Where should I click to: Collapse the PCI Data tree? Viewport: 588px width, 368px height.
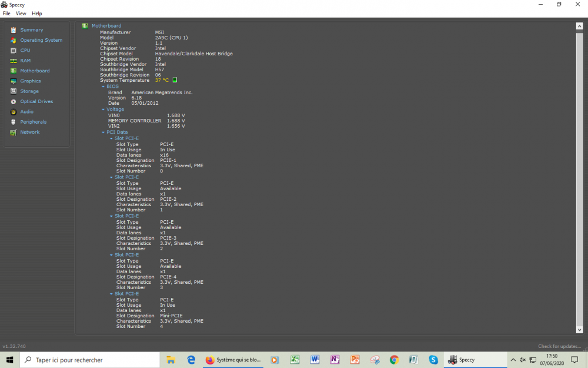[x=103, y=132]
